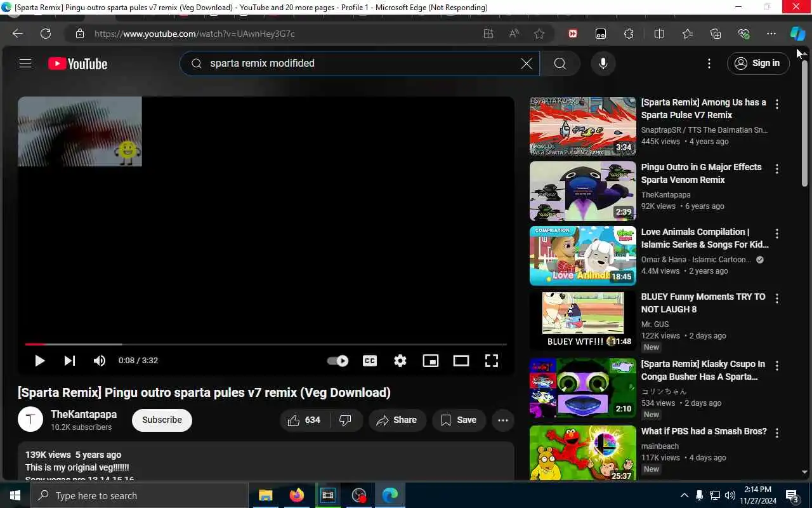Open Edge favorites list

(688, 34)
